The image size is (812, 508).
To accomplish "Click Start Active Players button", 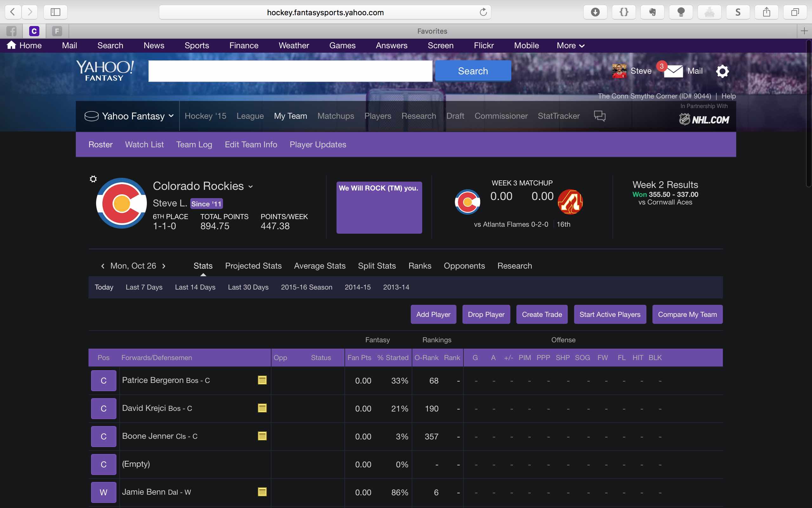I will [x=610, y=314].
